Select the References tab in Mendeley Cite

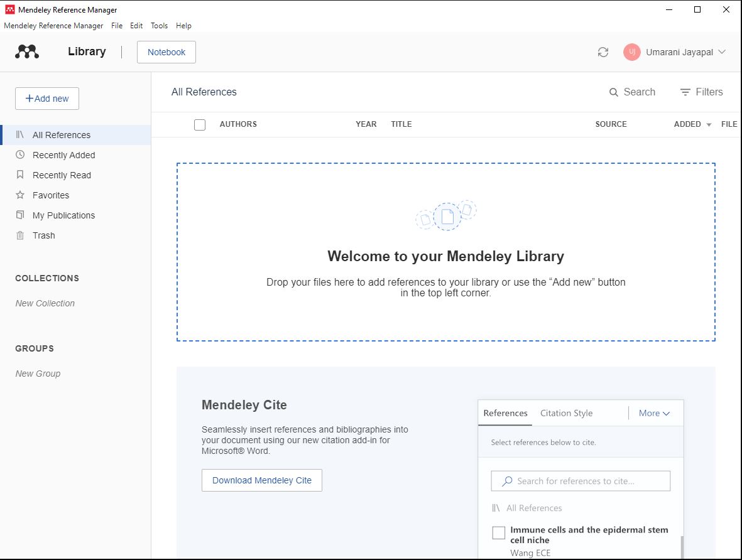(x=505, y=413)
